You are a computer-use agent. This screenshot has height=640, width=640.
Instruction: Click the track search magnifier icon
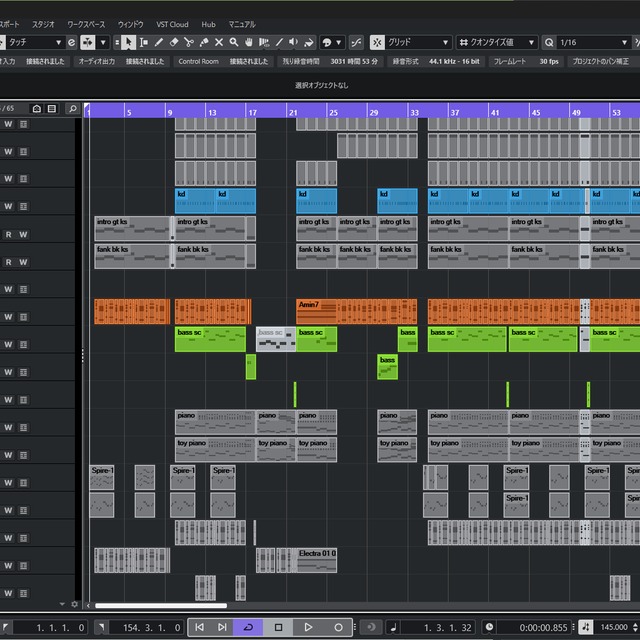72,109
